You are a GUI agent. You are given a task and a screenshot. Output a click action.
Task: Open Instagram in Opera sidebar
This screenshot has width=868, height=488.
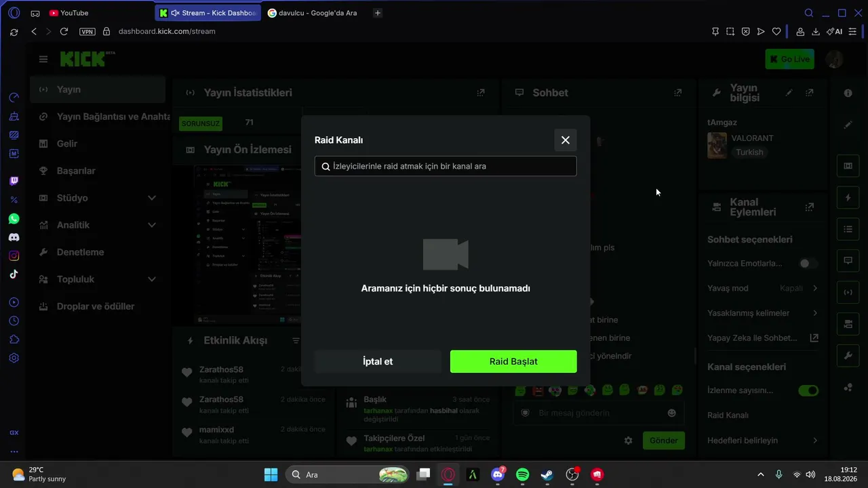(x=14, y=256)
